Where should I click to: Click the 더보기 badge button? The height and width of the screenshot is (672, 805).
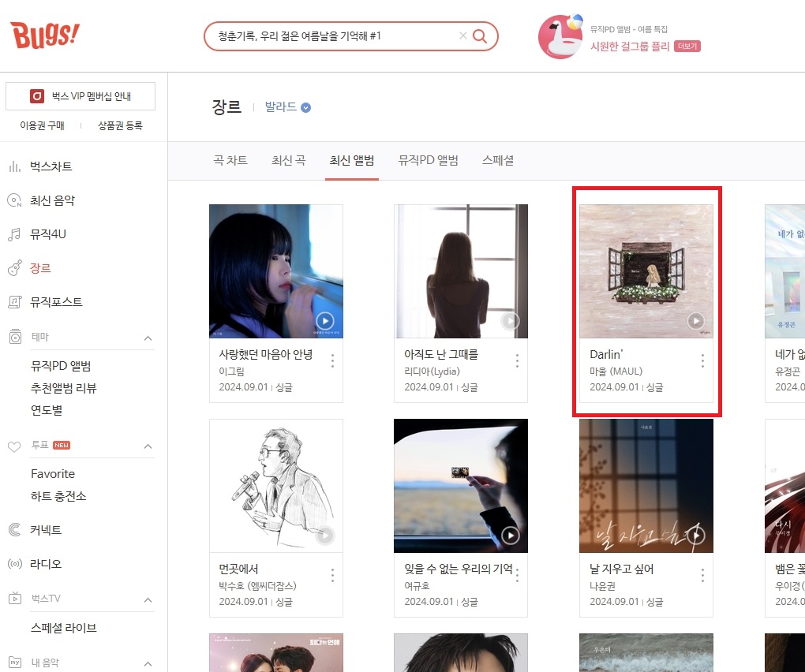pyautogui.click(x=687, y=47)
